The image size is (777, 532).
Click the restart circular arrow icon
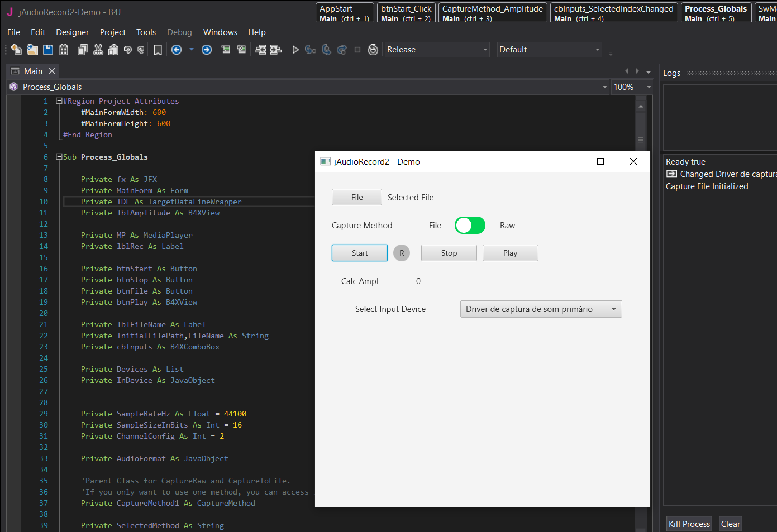tap(373, 50)
